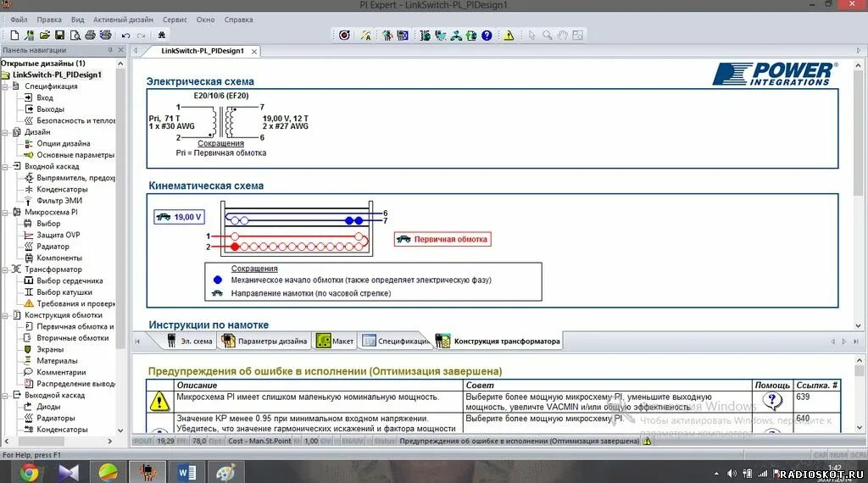The height and width of the screenshot is (483, 868).
Task: Collapse the Трансформатор tree node
Action: click(5, 269)
